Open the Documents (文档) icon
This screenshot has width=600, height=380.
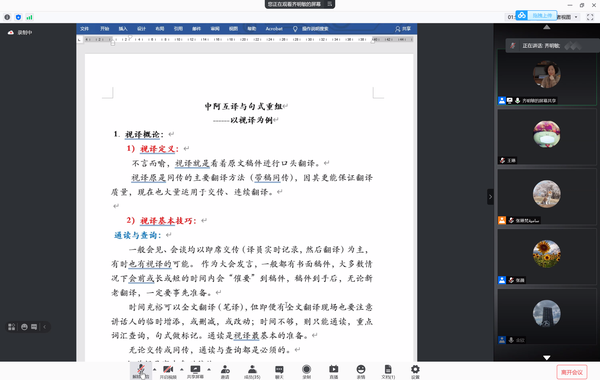tap(388, 371)
